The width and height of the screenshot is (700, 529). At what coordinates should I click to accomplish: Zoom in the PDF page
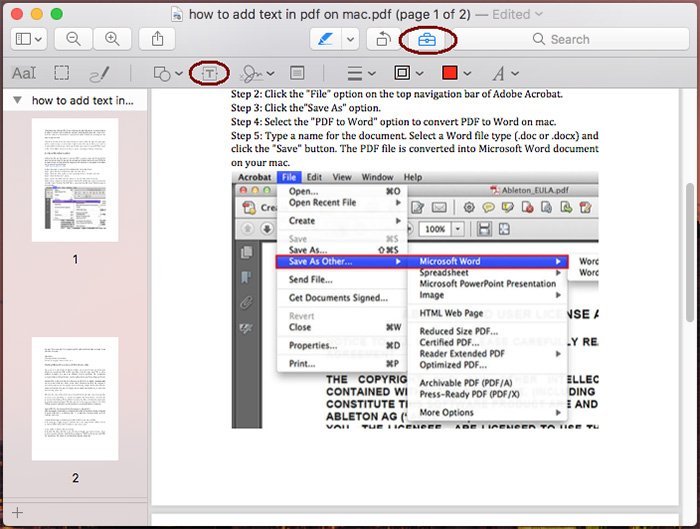tap(112, 39)
